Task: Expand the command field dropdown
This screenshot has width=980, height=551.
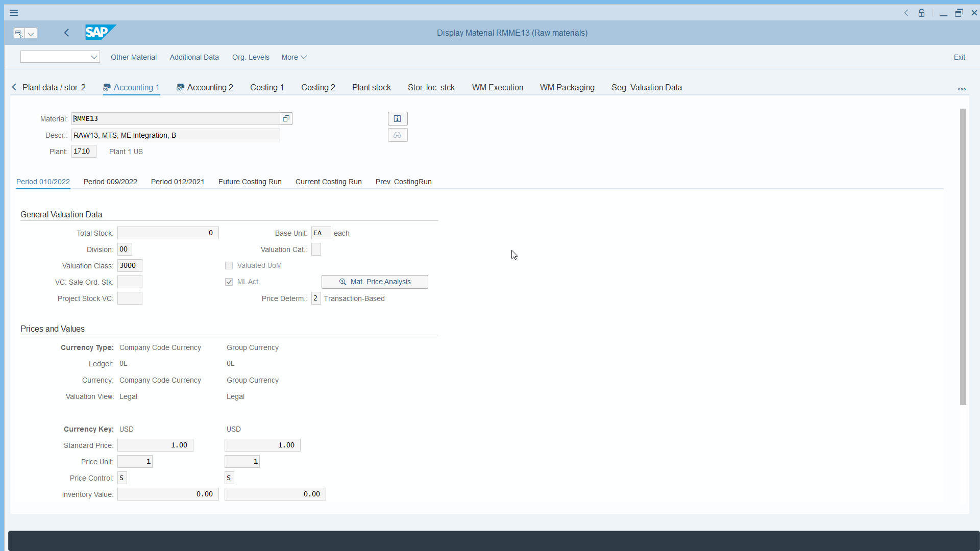Action: point(94,57)
